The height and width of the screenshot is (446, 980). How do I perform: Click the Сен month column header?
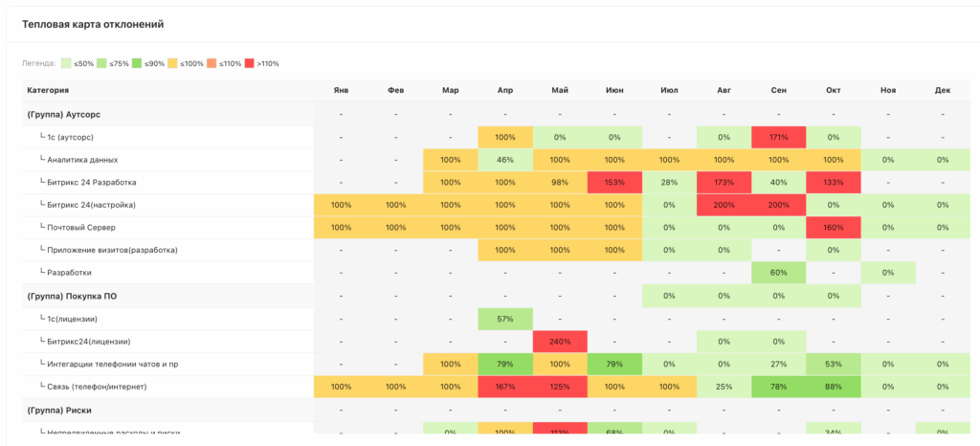pos(779,91)
